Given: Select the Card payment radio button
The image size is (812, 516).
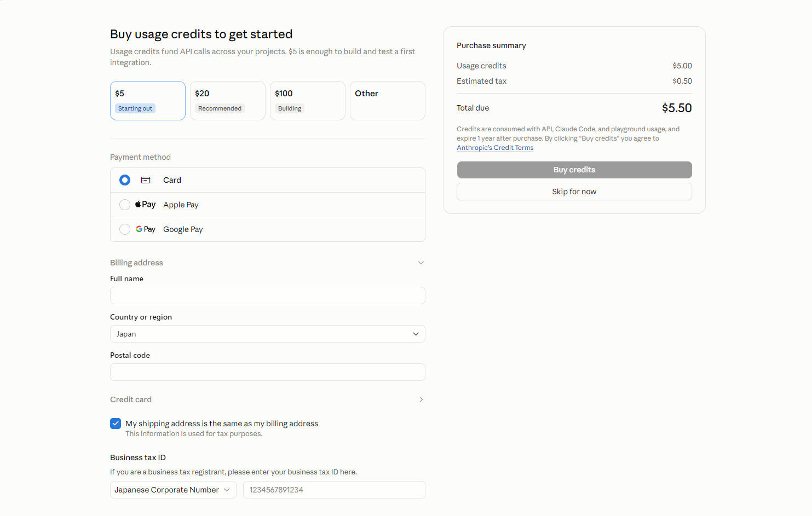Looking at the screenshot, I should click(125, 180).
